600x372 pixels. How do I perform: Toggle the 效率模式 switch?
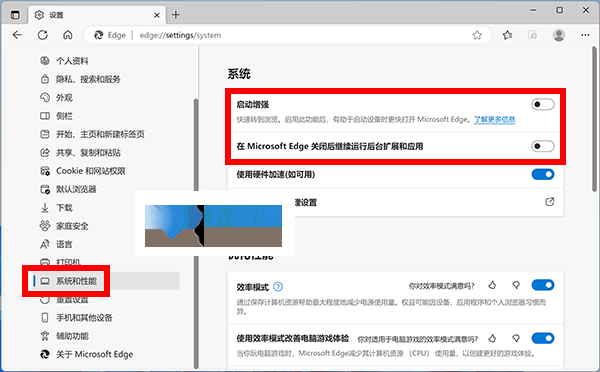[543, 285]
